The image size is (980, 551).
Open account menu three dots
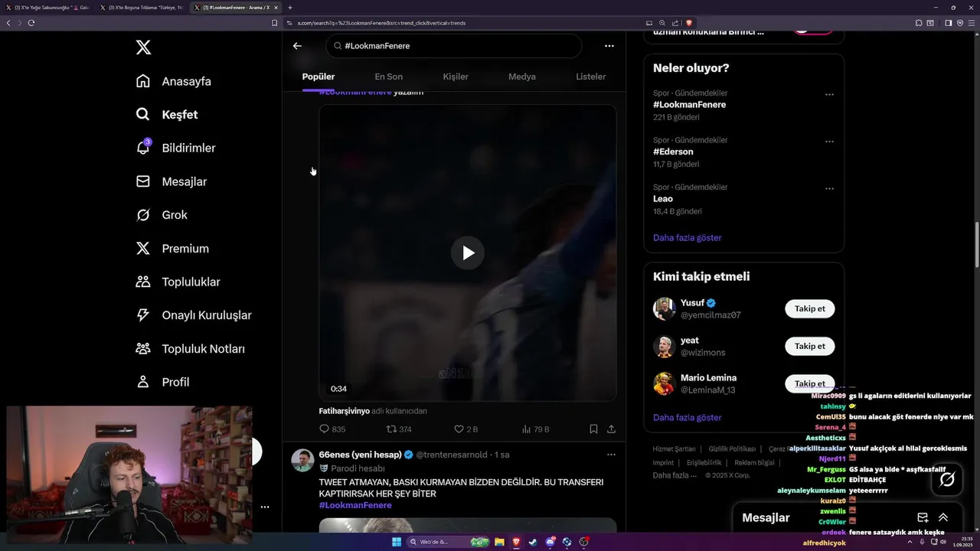point(265,507)
